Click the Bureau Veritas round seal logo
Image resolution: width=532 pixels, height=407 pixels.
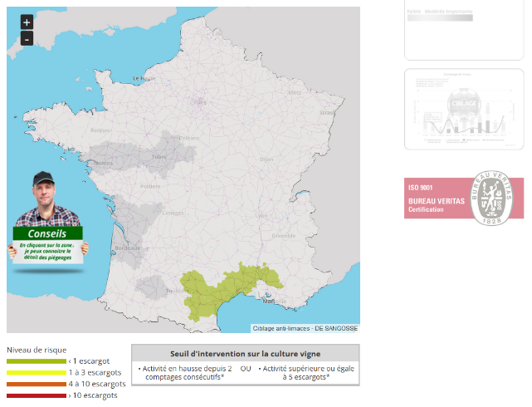pyautogui.click(x=492, y=199)
